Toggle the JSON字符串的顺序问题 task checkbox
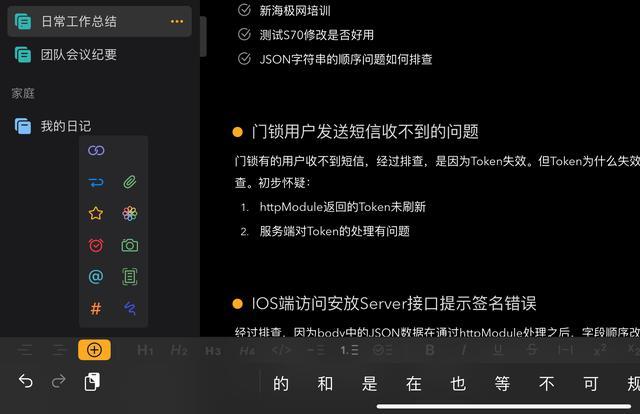 coord(244,59)
